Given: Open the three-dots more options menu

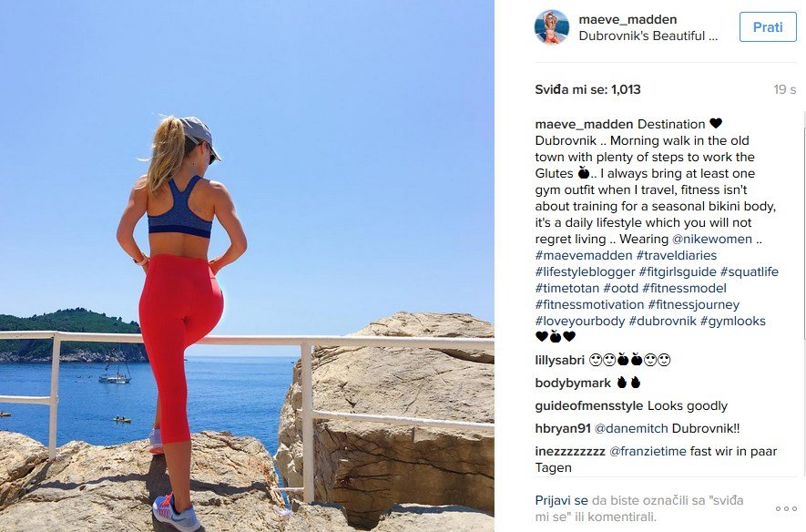Looking at the screenshot, I should tap(786, 508).
